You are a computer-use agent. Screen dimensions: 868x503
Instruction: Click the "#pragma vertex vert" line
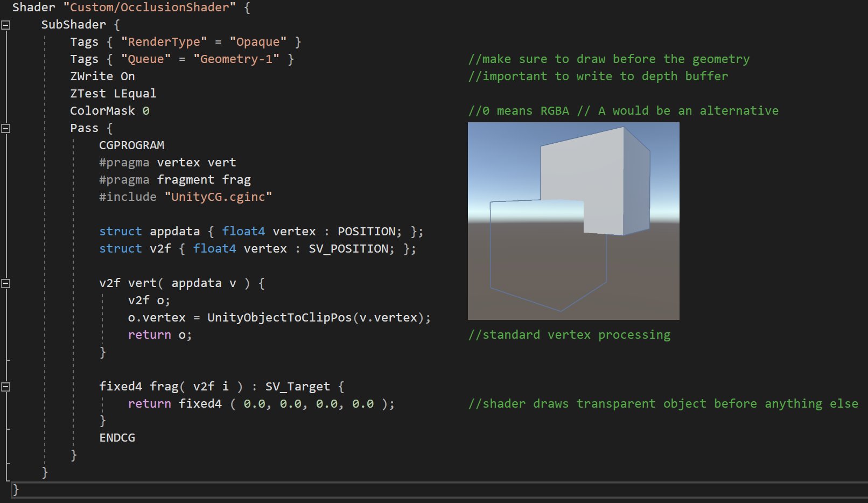(167, 163)
